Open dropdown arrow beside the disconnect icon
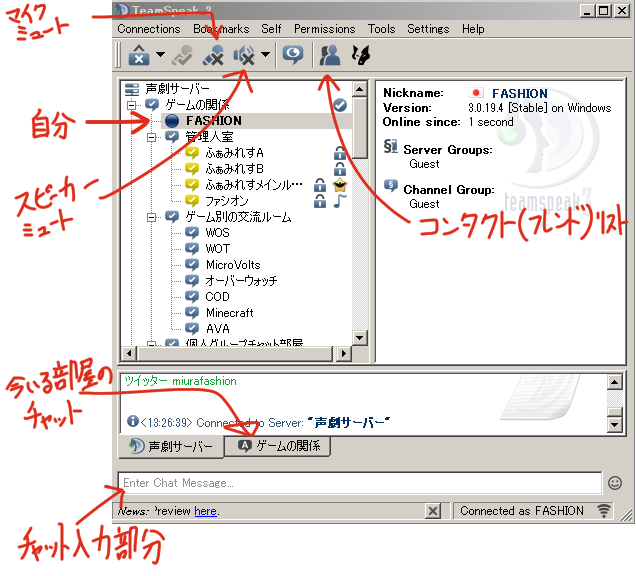 click(160, 54)
